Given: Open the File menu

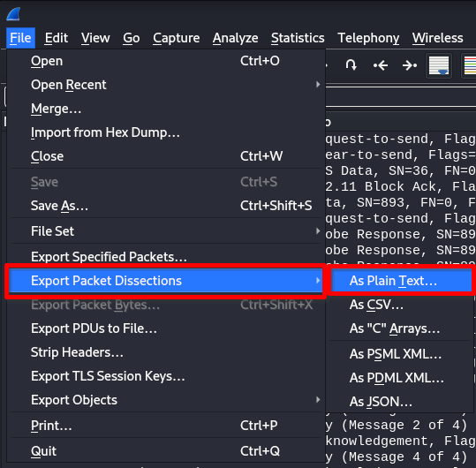Looking at the screenshot, I should [x=20, y=38].
